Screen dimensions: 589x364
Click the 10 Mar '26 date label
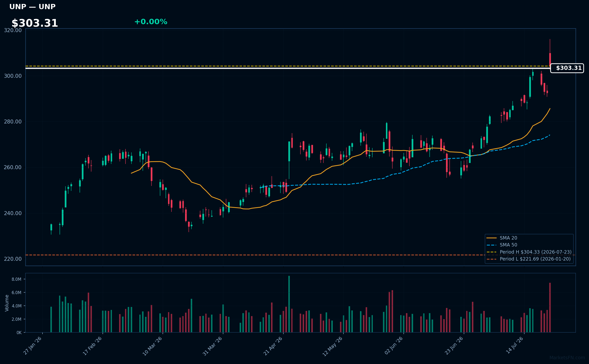[x=152, y=346]
